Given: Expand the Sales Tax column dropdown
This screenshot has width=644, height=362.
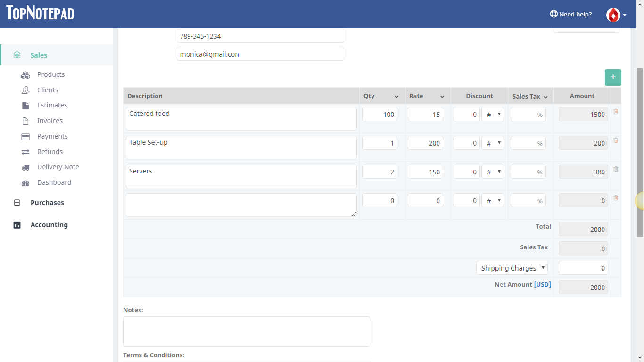Looking at the screenshot, I should [545, 97].
